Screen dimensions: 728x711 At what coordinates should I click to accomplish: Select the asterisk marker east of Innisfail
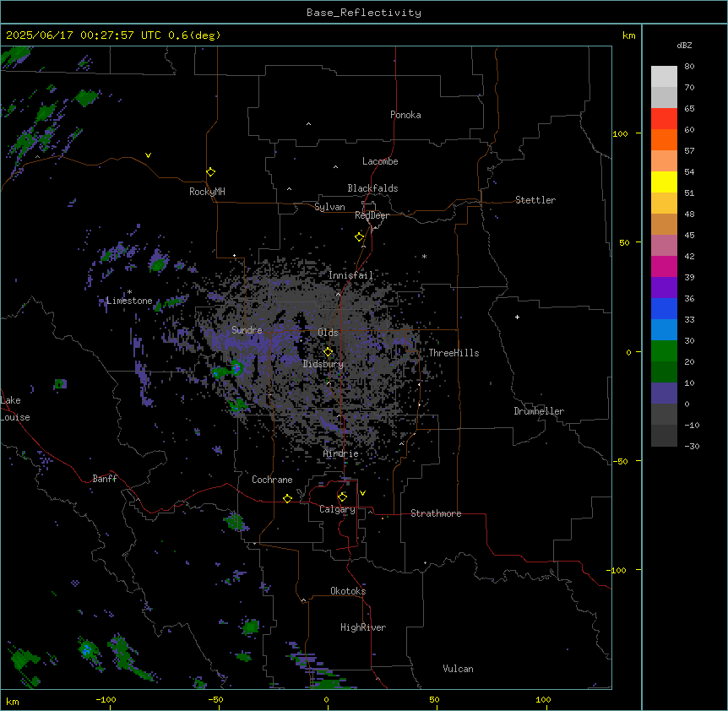[424, 256]
